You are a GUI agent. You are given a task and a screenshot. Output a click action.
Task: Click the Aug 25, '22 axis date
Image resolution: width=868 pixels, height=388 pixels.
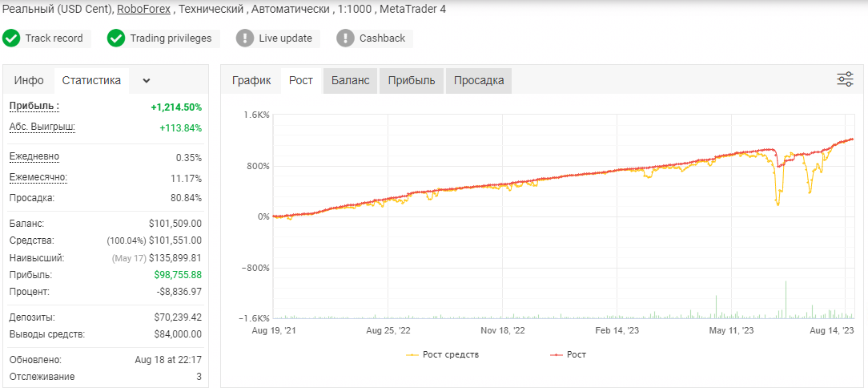[388, 330]
